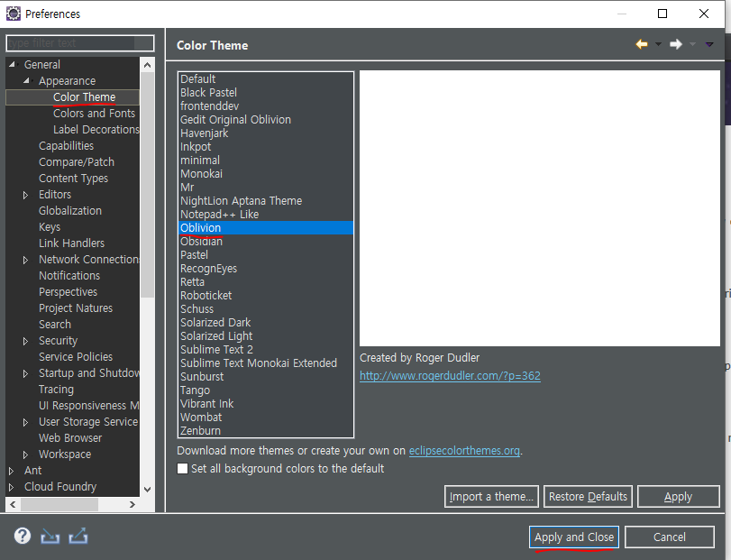
Task: Select Capabilities in preferences tree
Action: 66,146
